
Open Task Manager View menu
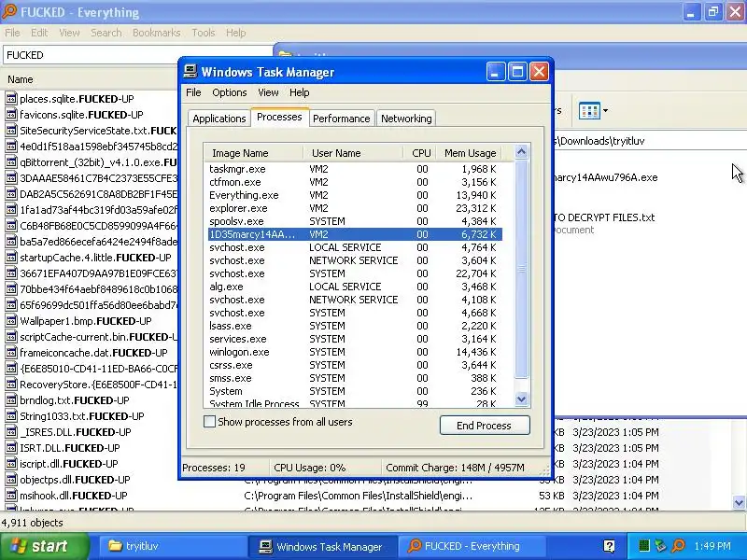coord(268,92)
